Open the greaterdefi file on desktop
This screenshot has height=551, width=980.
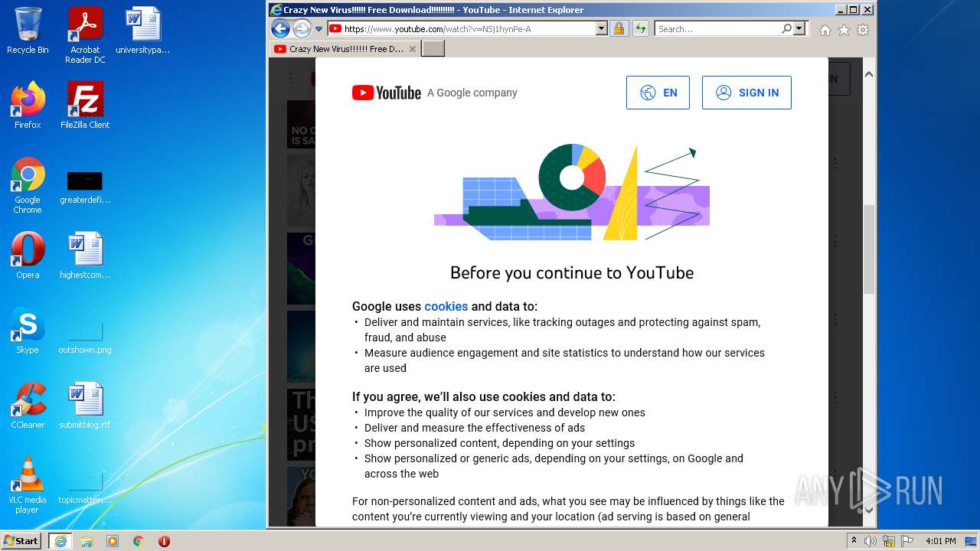[85, 187]
